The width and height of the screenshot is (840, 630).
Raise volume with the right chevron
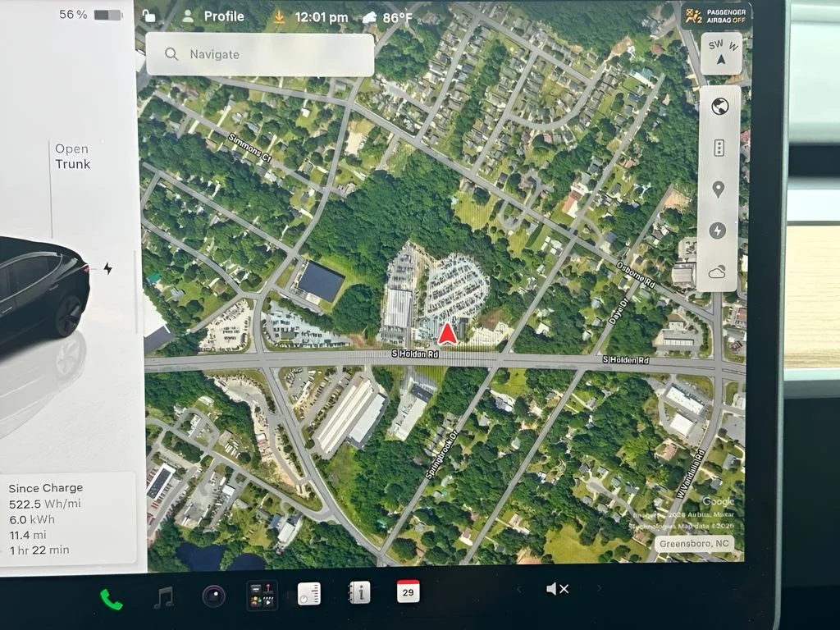click(600, 588)
